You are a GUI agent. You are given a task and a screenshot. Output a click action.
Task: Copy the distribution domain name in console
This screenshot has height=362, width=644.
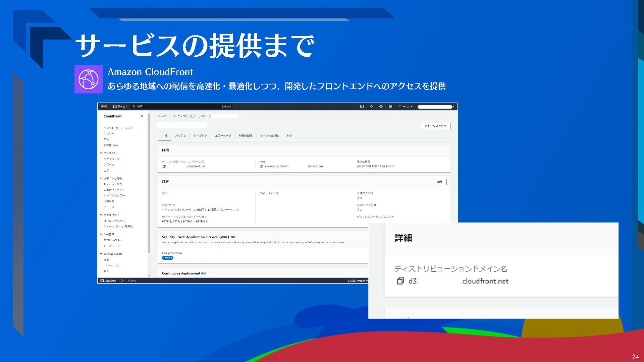164,166
